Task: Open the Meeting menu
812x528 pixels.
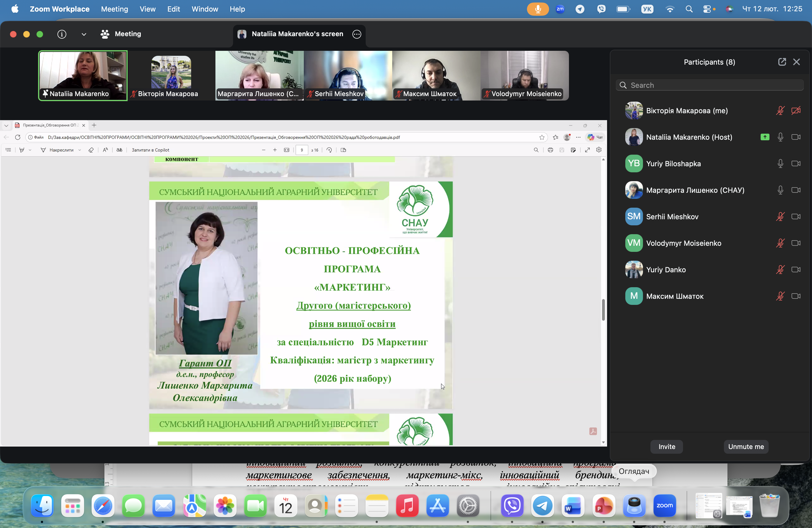Action: 114,9
